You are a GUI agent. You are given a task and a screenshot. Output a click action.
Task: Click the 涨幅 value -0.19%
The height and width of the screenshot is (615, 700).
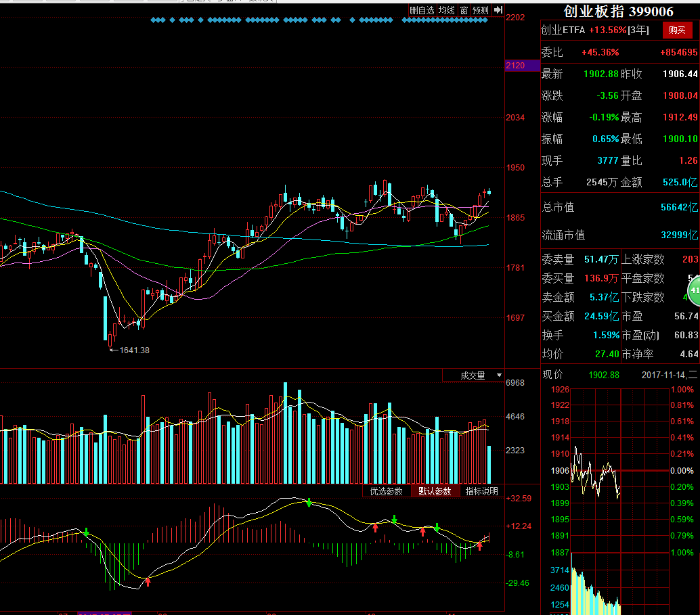coord(604,117)
